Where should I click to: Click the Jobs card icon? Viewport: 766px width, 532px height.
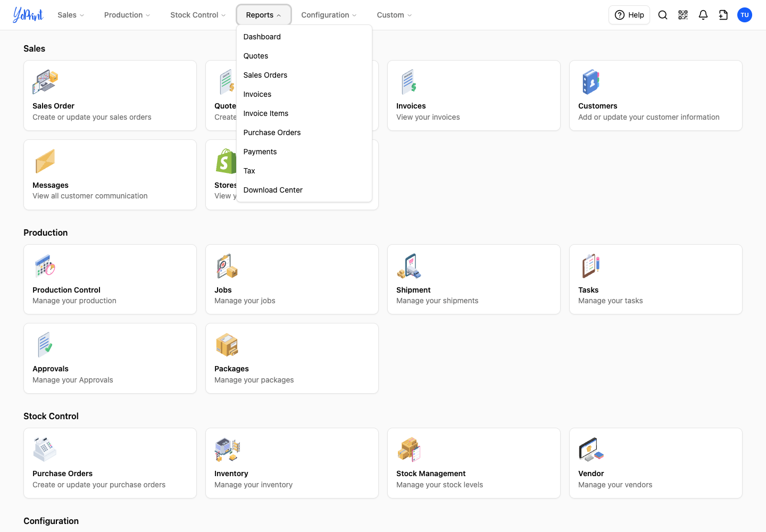227,266
